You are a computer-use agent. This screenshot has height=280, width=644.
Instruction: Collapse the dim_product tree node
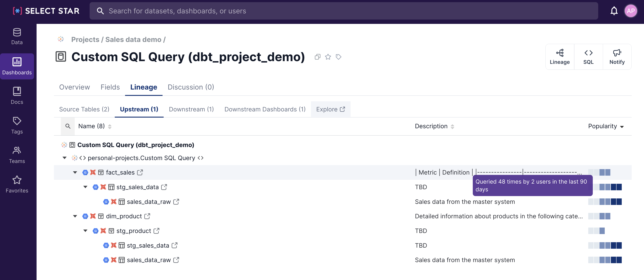[75, 216]
